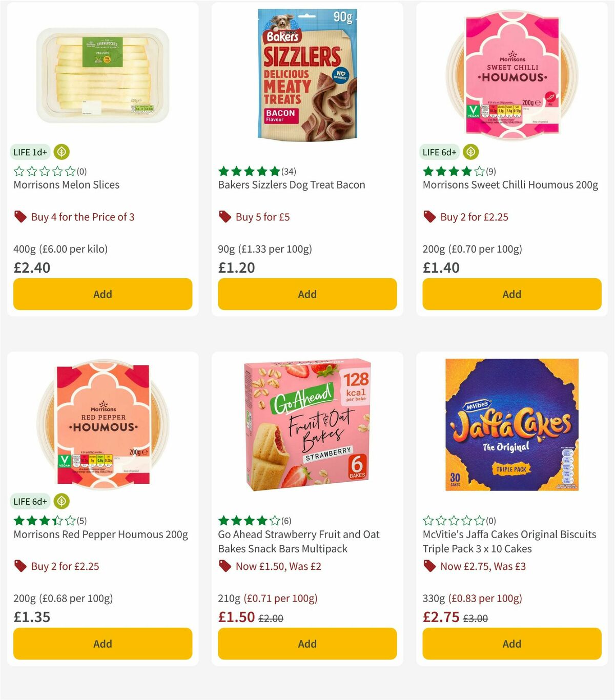Add the Jaffa Cakes Triple Pack to basket
615x700 pixels.
(511, 644)
